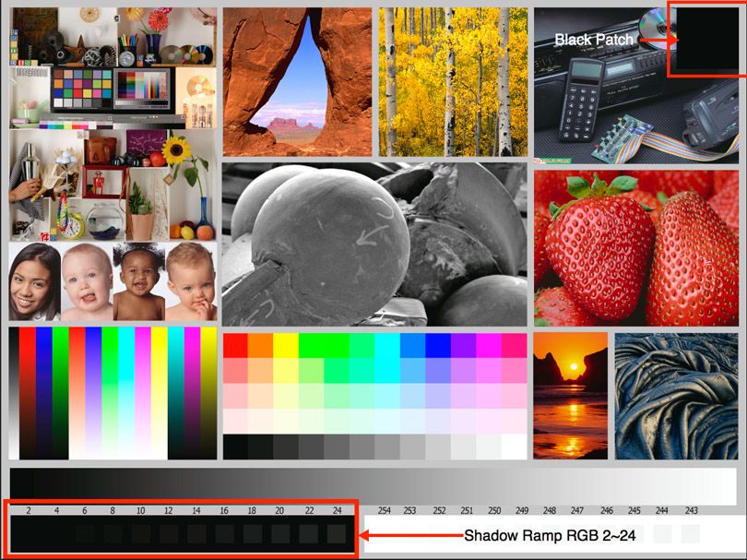Click the darkest black swatch in the grayscale row
Image resolution: width=747 pixels, height=560 pixels.
pyautogui.click(x=235, y=447)
